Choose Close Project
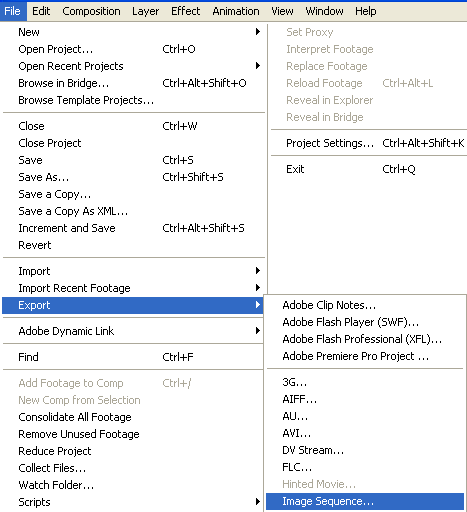The height and width of the screenshot is (512, 467). [x=133, y=143]
